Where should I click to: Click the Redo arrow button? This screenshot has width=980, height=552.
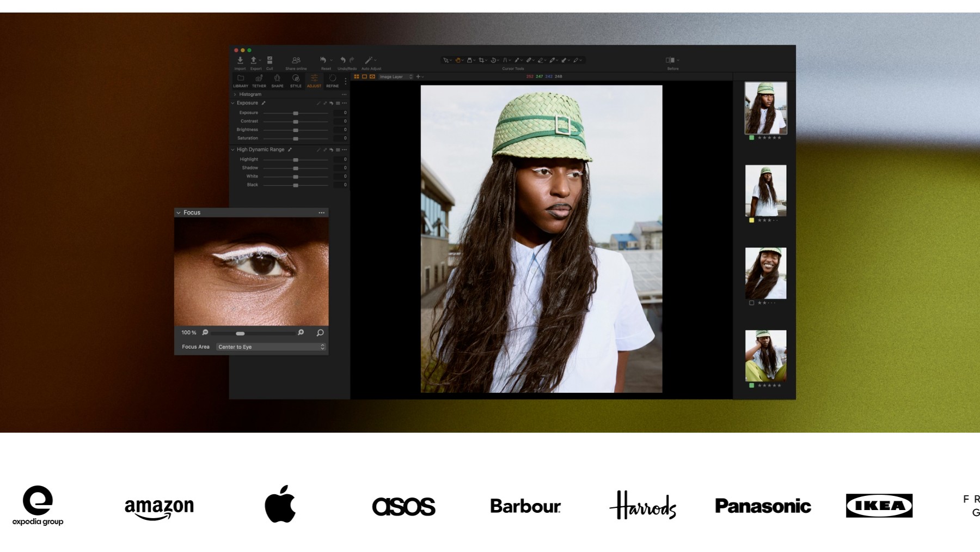352,60
